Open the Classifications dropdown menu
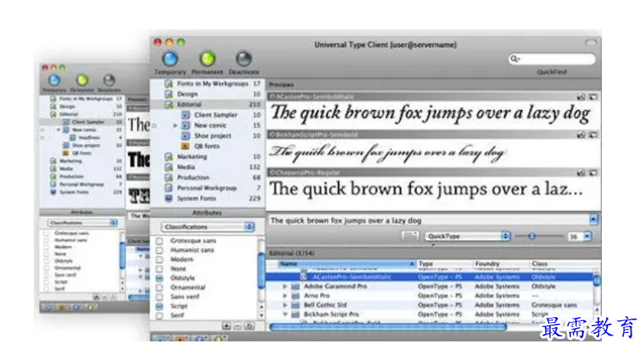 (208, 227)
